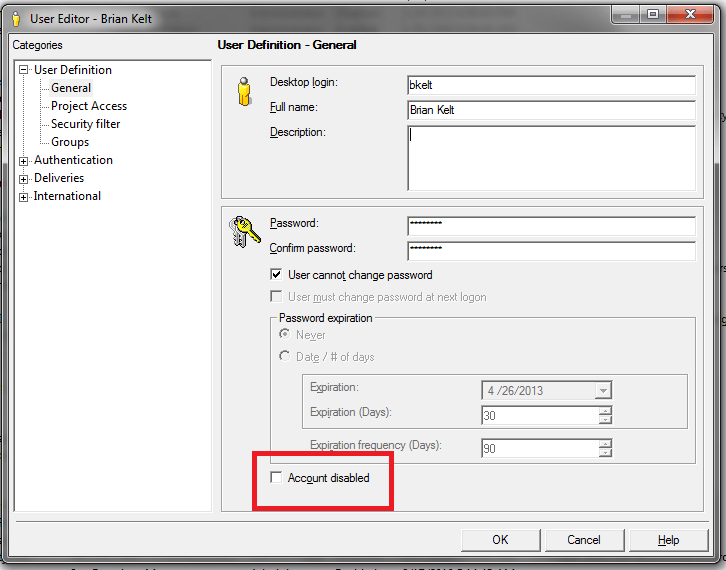Open the Expiration date dropdown
Screen dimensions: 726x570
(x=603, y=391)
